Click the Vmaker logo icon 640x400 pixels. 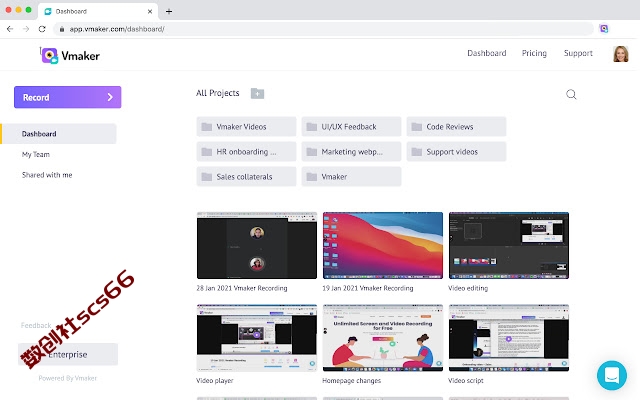(50, 56)
